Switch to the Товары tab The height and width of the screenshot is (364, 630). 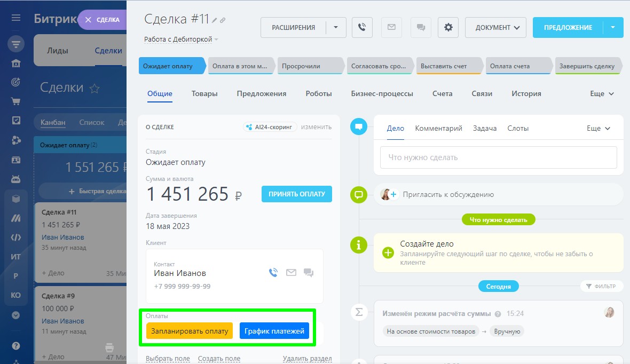tap(204, 93)
